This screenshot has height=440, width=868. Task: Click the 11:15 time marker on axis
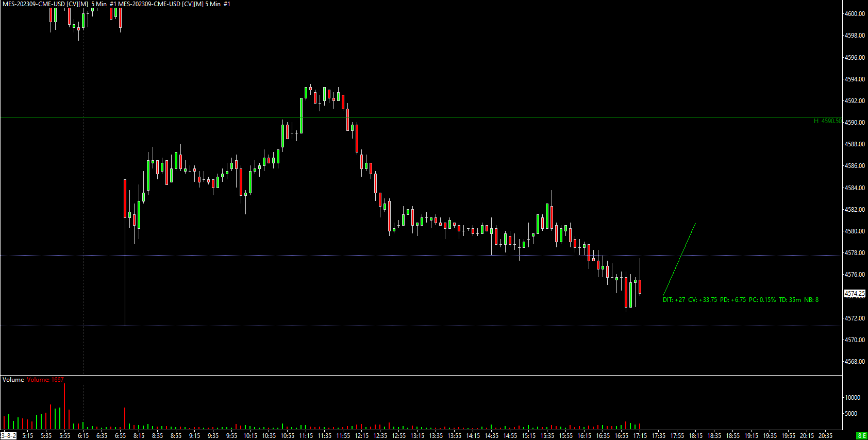306,436
